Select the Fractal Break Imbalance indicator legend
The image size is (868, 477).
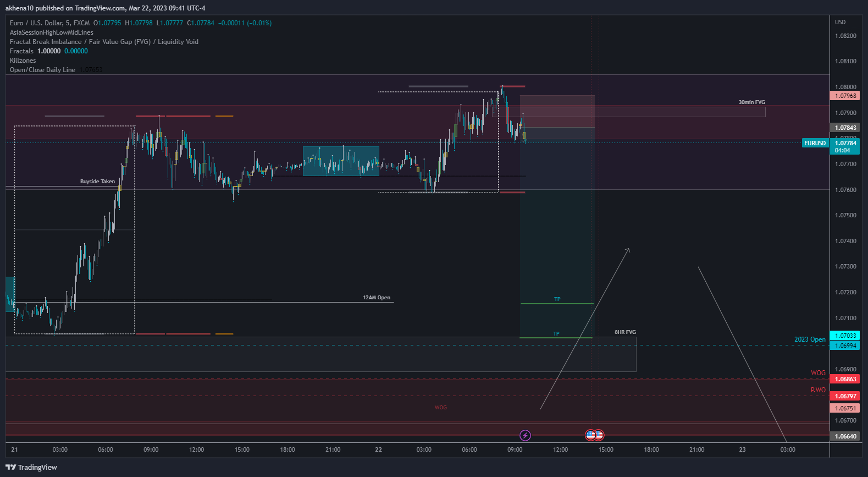click(x=104, y=42)
